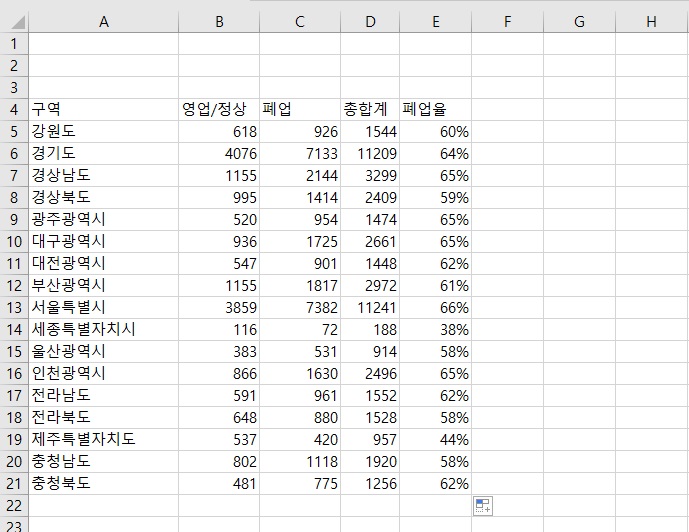
Task: Click the cell with value 957
Action: (x=370, y=439)
